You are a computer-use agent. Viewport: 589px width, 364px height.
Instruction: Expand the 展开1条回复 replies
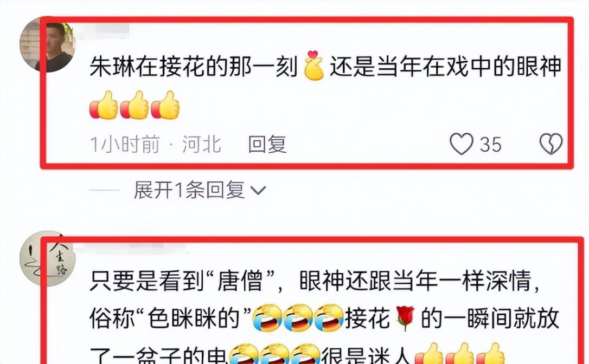(200, 190)
